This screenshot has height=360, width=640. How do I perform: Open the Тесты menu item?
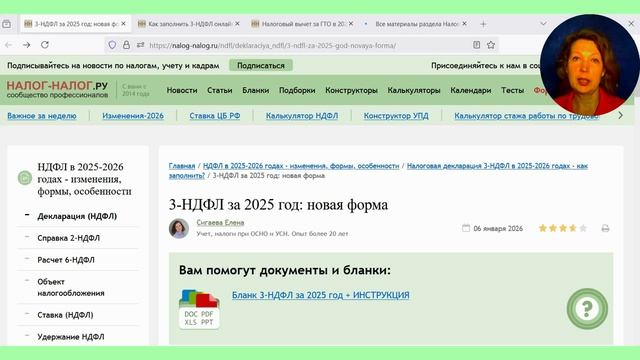pyautogui.click(x=513, y=90)
